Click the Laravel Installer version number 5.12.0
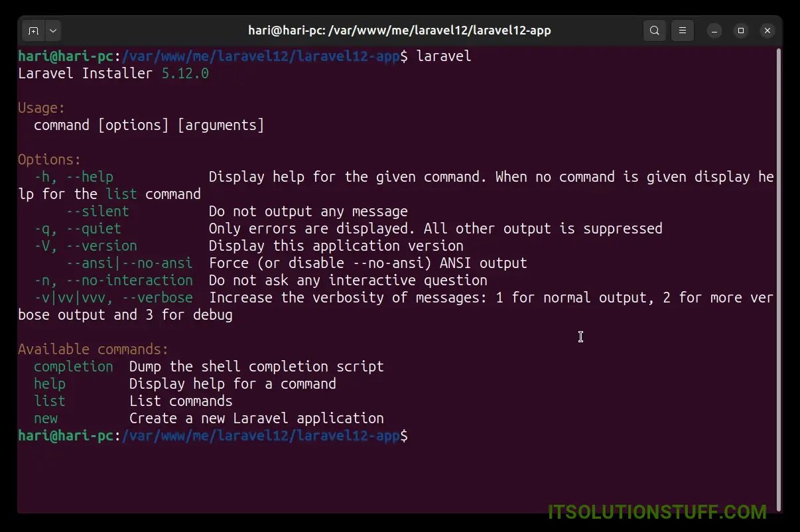The height and width of the screenshot is (532, 800). (185, 74)
